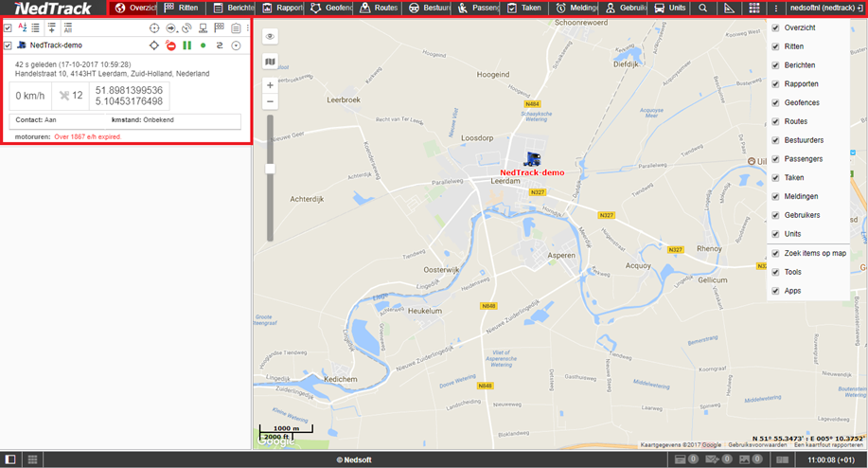Screen dimensions: 868x468
Task: Open the list view icon in units toolbar
Action: (35, 27)
